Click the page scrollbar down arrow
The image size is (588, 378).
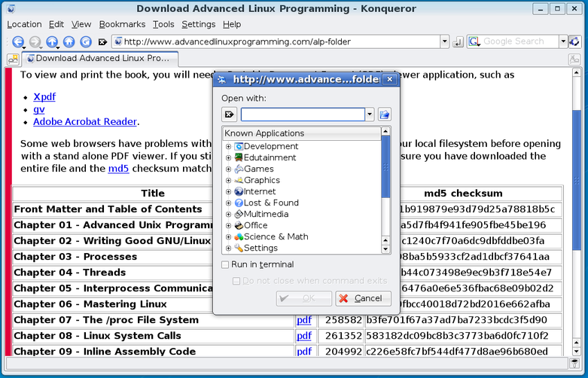577,352
